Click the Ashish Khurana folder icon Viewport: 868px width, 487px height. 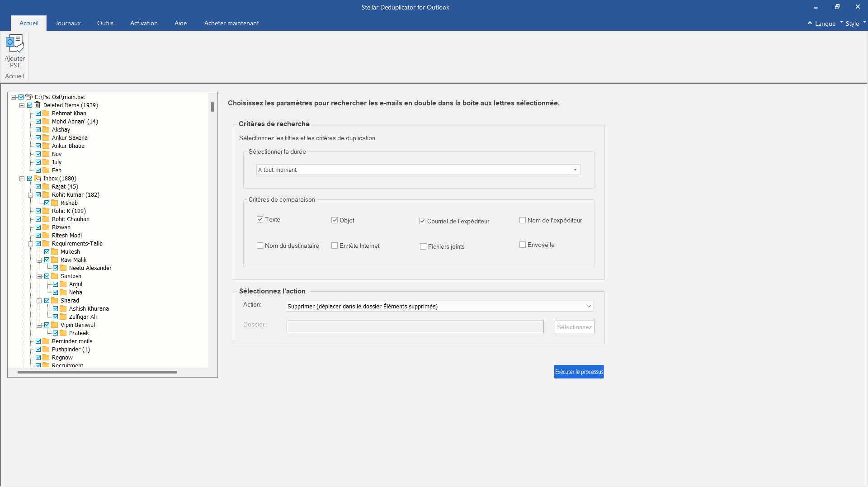pos(63,308)
